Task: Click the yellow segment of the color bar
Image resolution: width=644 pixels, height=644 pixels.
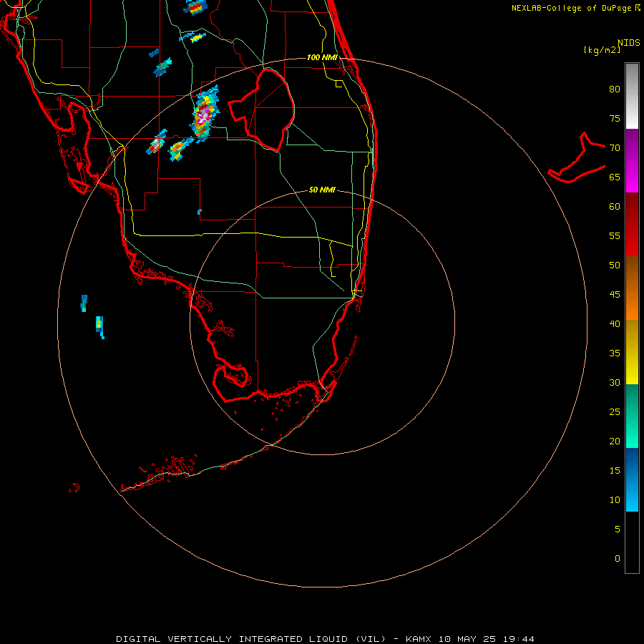Action: click(632, 352)
